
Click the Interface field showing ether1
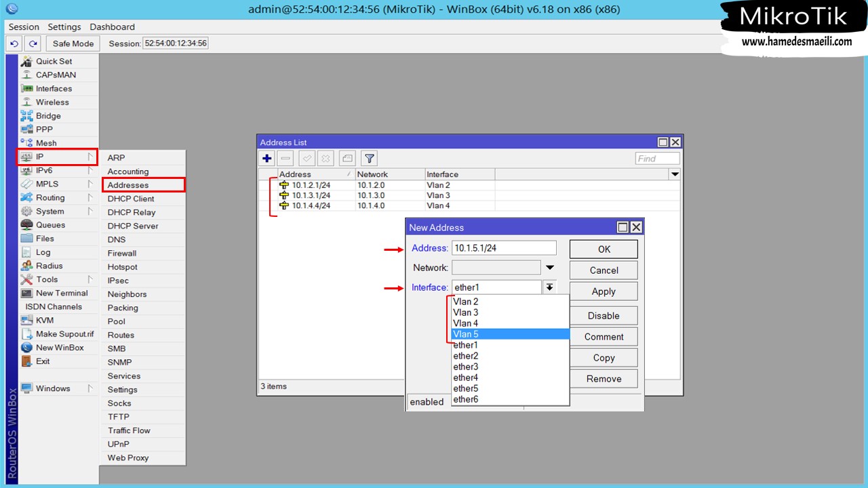[x=496, y=287]
